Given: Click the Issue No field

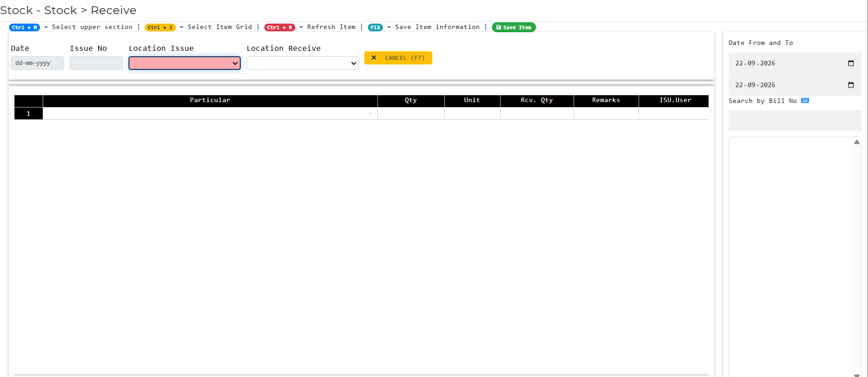Looking at the screenshot, I should click(96, 63).
